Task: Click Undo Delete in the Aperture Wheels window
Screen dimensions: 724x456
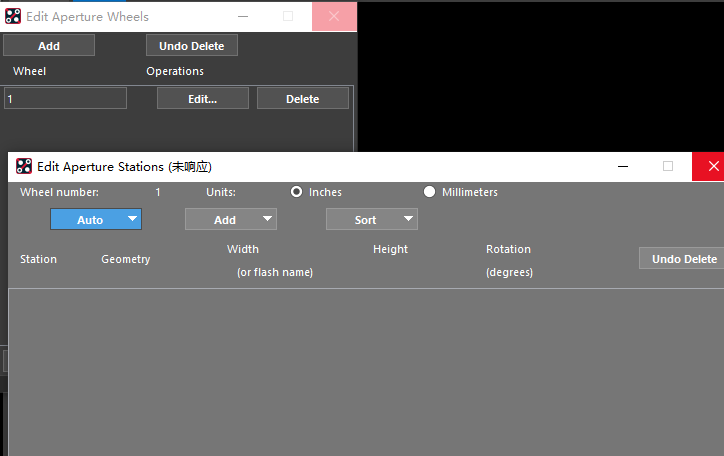Action: (x=192, y=45)
